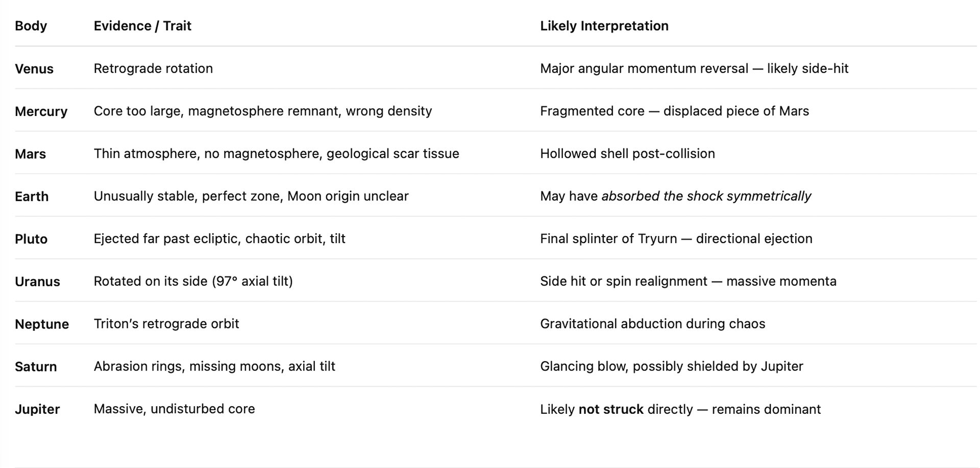980x468 pixels.
Task: Select the Neptune row label
Action: point(42,324)
